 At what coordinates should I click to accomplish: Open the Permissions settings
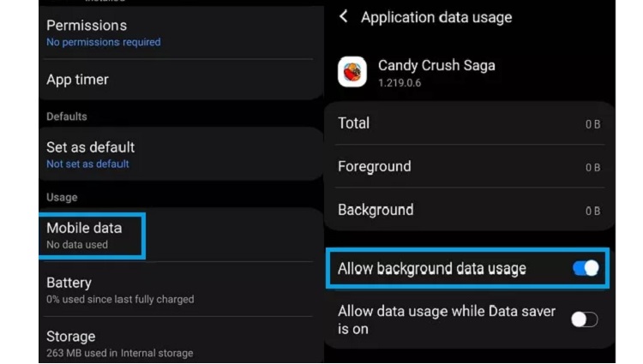pyautogui.click(x=180, y=33)
